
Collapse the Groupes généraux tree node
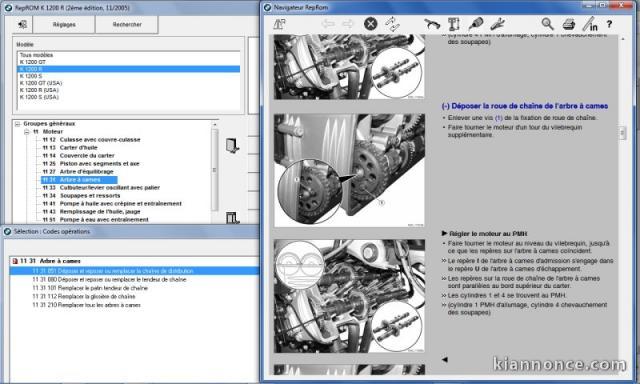(17, 124)
